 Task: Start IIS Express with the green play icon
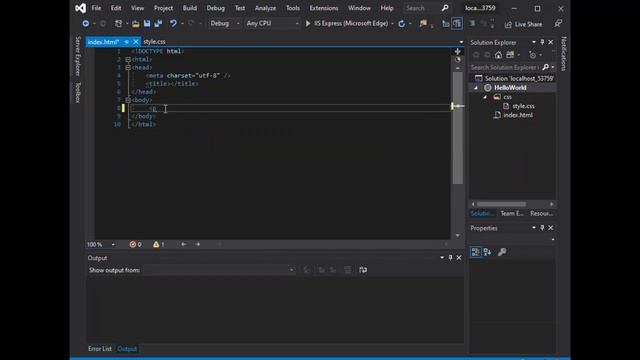tap(308, 24)
